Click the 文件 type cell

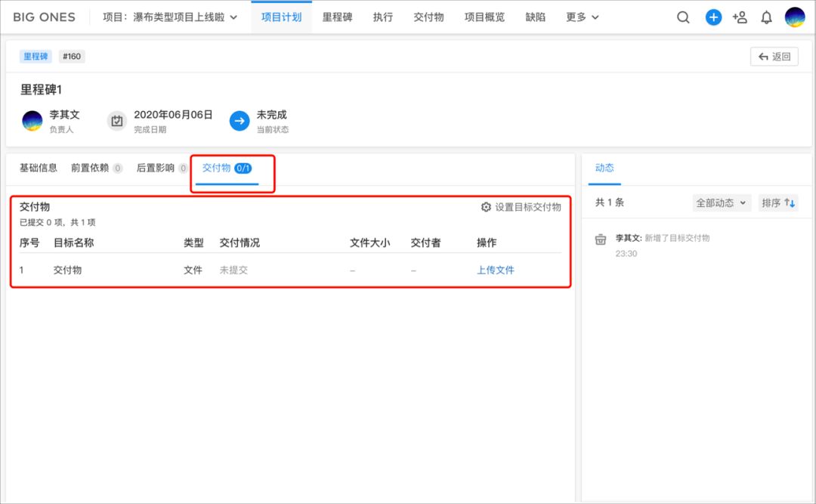coord(193,271)
